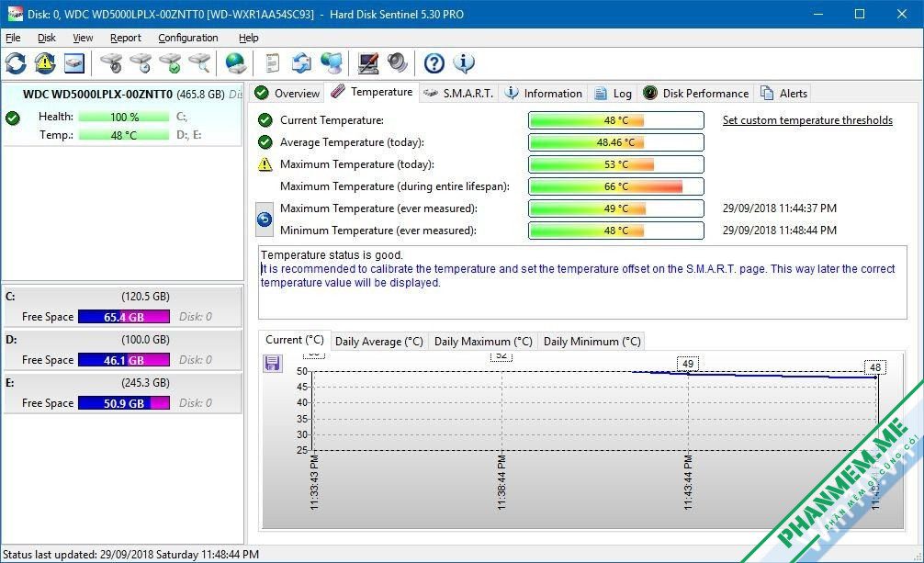Click the blue Refresh arrows toolbar icon
924x563 pixels.
point(16,63)
